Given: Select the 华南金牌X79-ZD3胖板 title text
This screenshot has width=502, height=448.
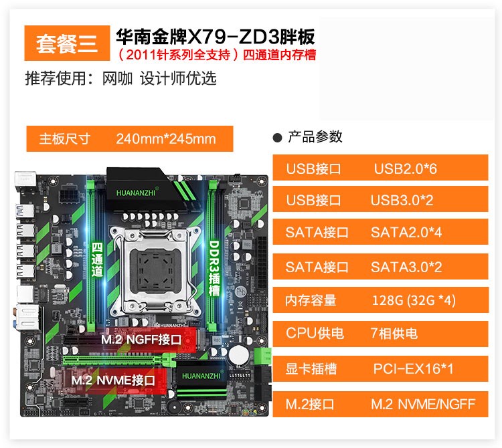Looking at the screenshot, I should click(x=216, y=37).
